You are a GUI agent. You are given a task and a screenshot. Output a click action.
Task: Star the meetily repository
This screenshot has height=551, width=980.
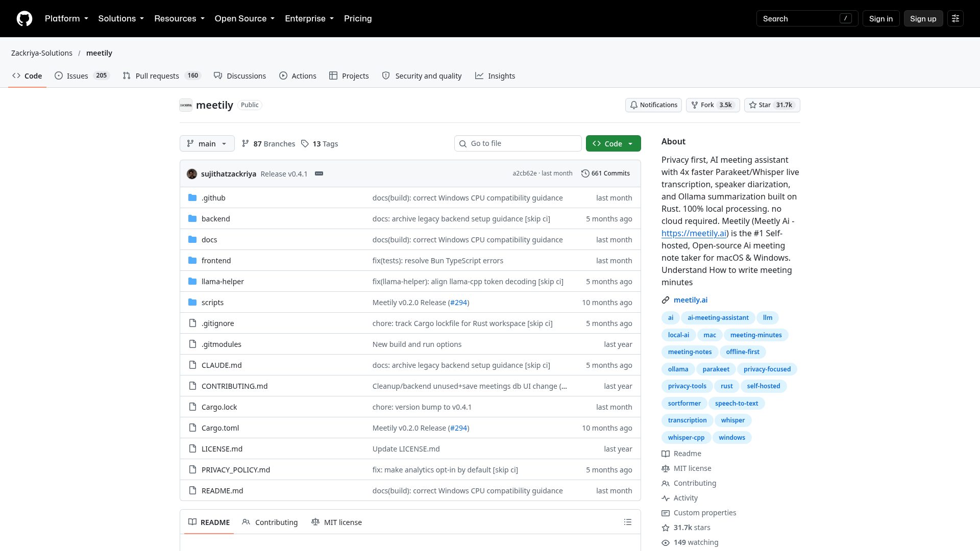click(772, 105)
